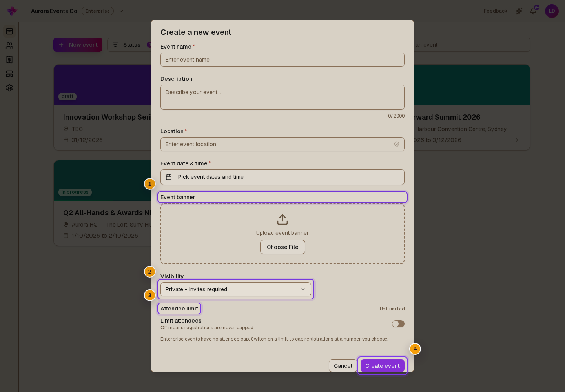Focus the Enter event location field
The height and width of the screenshot is (392, 565).
[x=282, y=144]
